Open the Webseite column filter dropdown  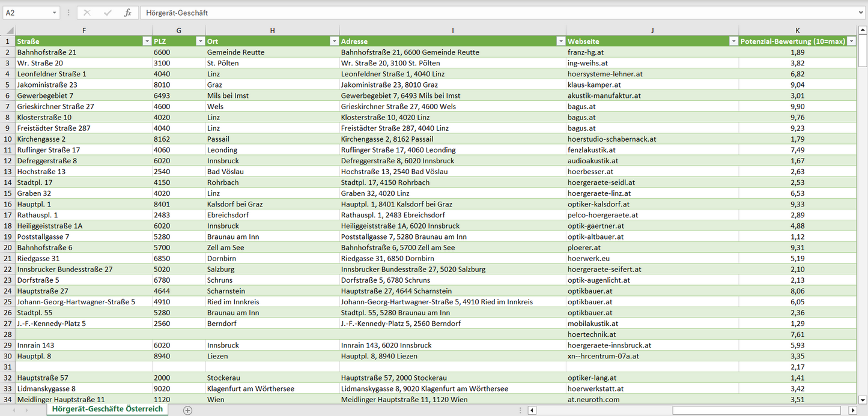733,41
